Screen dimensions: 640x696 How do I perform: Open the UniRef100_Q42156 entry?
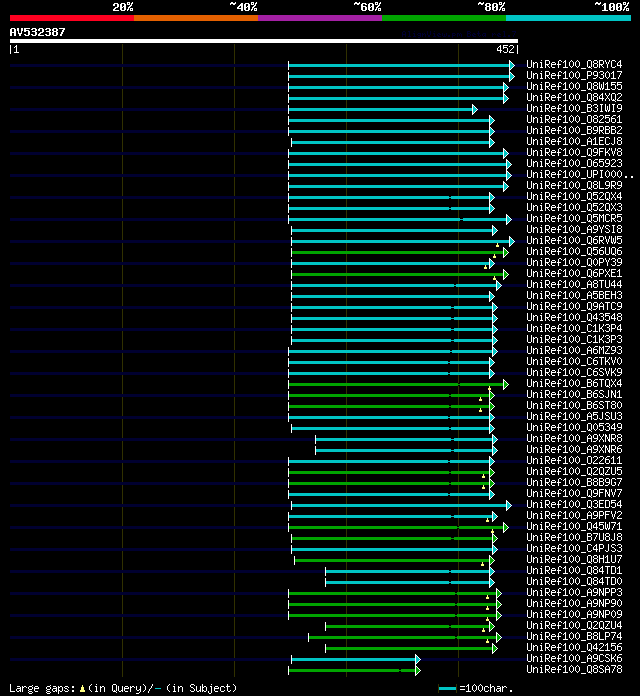pos(574,648)
